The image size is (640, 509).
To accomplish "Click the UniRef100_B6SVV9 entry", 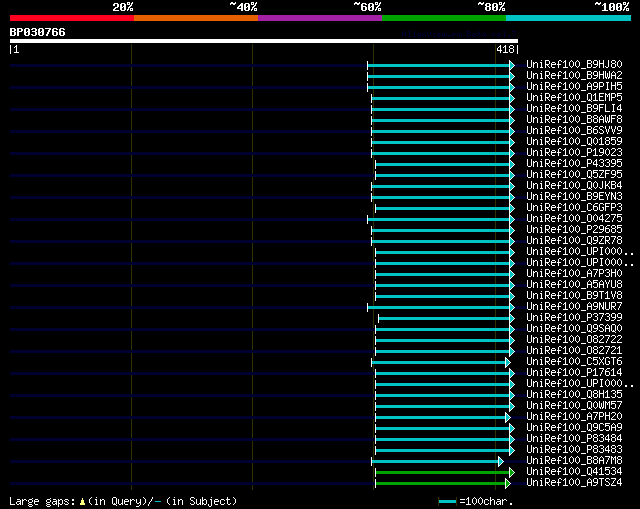I will click(574, 131).
